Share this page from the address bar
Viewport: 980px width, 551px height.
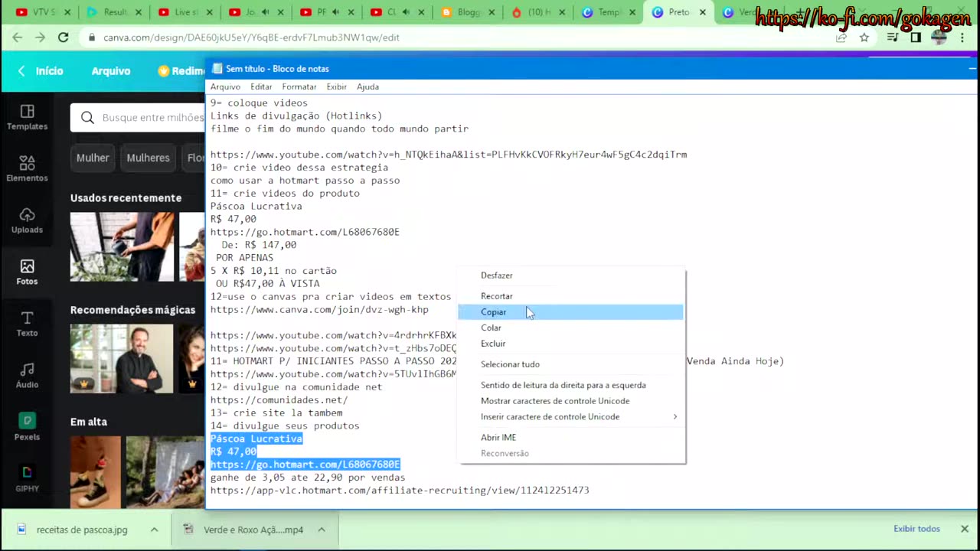841,37
